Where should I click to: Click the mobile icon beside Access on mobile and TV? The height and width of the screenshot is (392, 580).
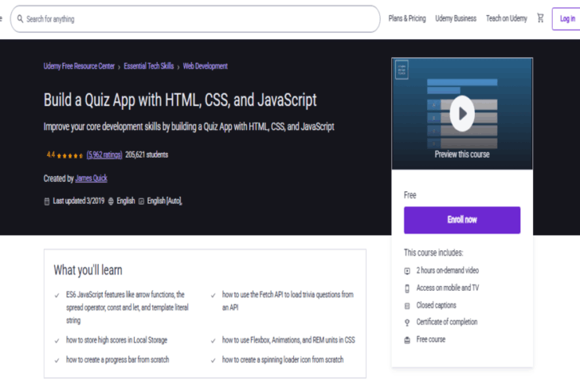click(408, 289)
